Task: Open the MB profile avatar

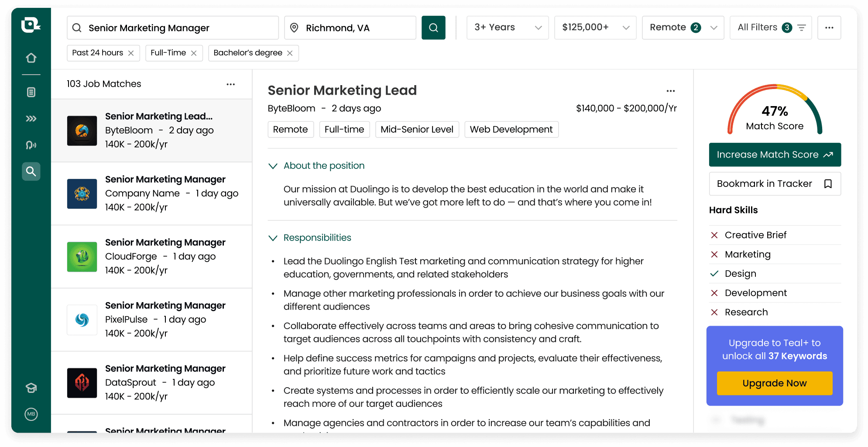Action: 31,414
